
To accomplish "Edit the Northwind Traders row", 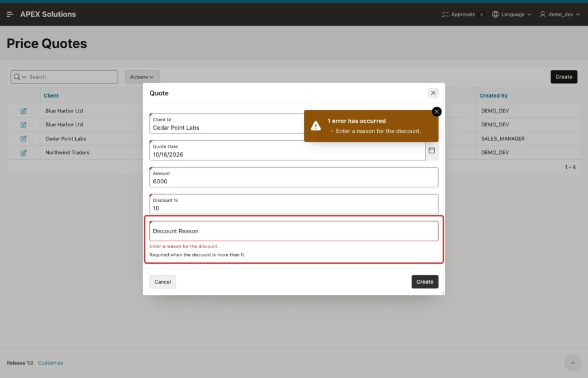I will pyautogui.click(x=23, y=153).
